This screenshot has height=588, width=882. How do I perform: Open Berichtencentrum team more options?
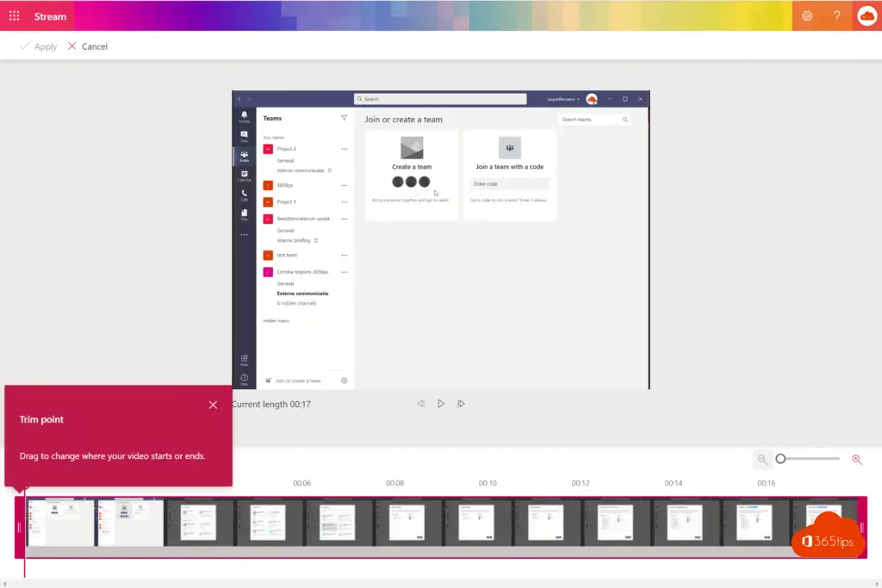point(345,219)
